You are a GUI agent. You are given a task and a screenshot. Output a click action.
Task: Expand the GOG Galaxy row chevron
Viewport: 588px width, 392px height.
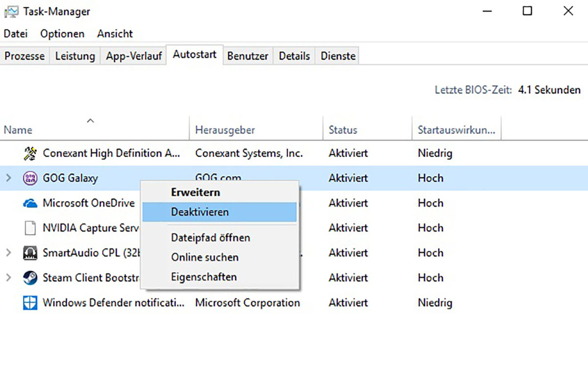coord(8,178)
